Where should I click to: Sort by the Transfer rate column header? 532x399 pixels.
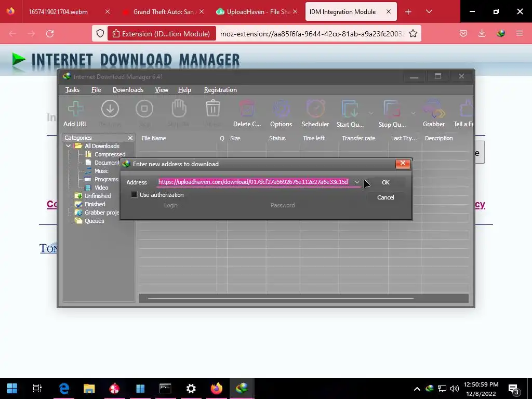pos(363,138)
